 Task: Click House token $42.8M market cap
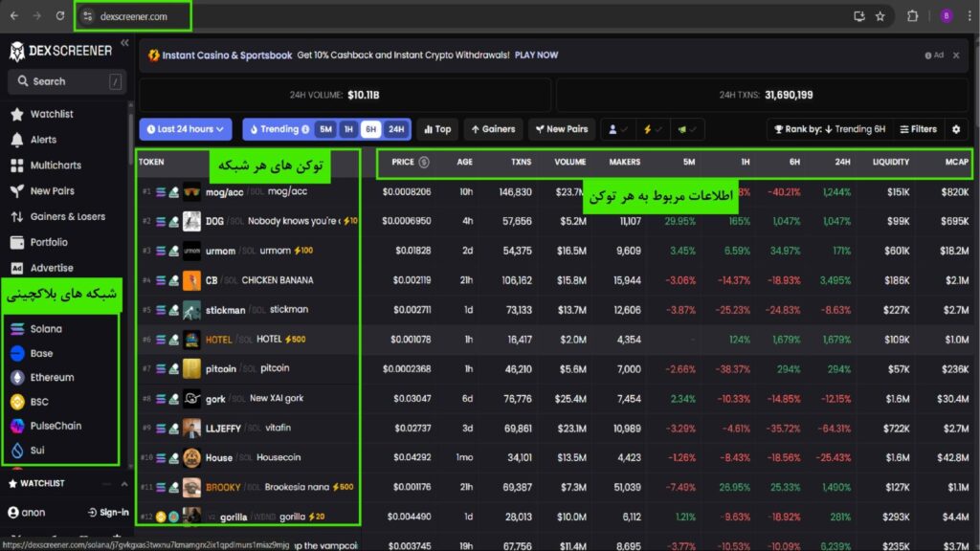952,458
